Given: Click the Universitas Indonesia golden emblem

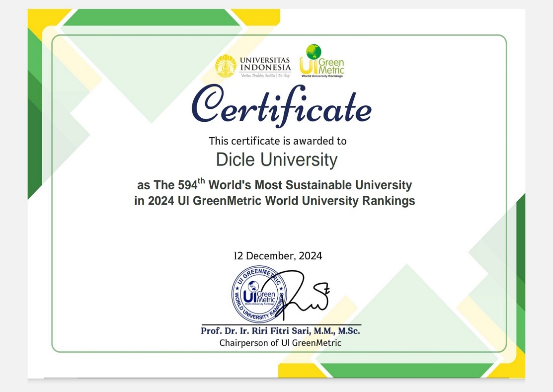Looking at the screenshot, I should pos(226,66).
